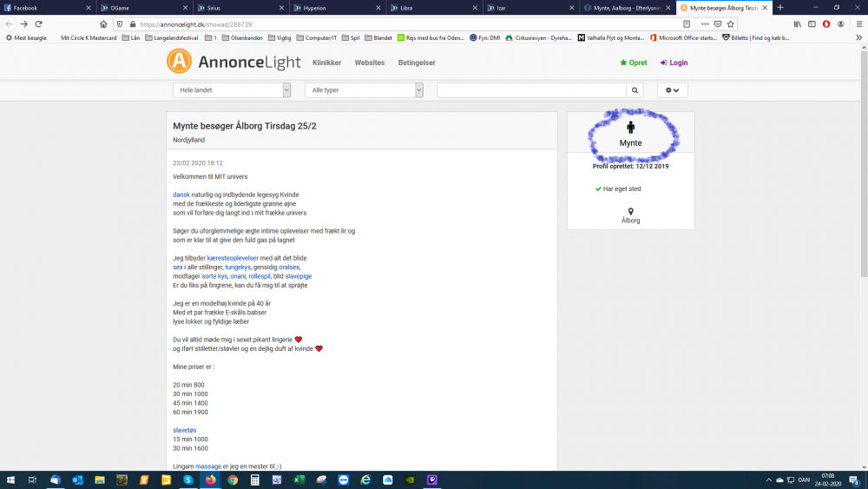
Task: Open the Lån bookmarks folder
Action: coord(131,37)
